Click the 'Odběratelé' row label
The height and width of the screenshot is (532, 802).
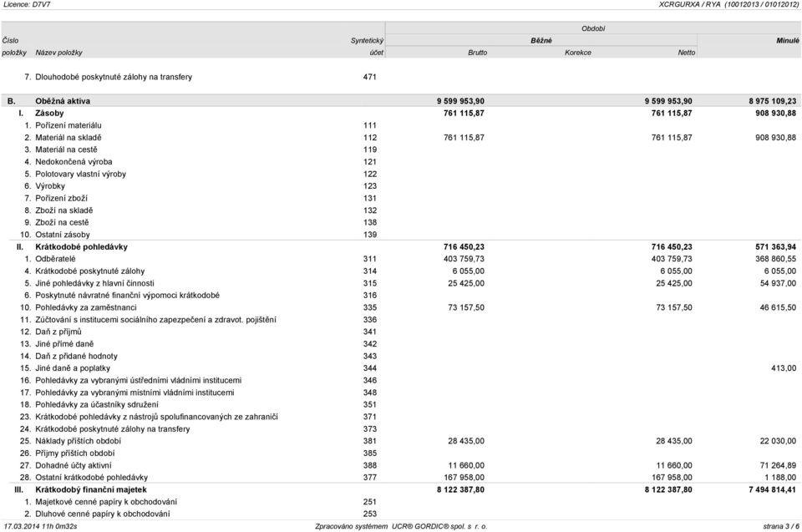(55, 259)
